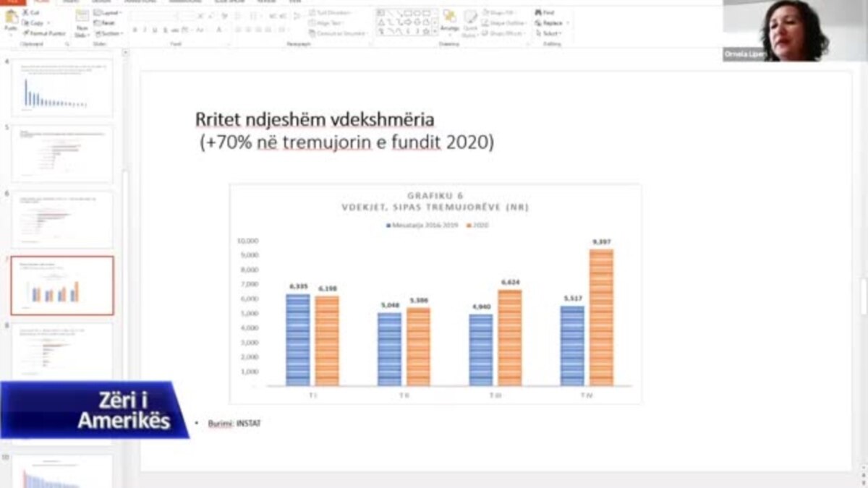Click the data label '4,940'
868x488 pixels.
pos(481,307)
